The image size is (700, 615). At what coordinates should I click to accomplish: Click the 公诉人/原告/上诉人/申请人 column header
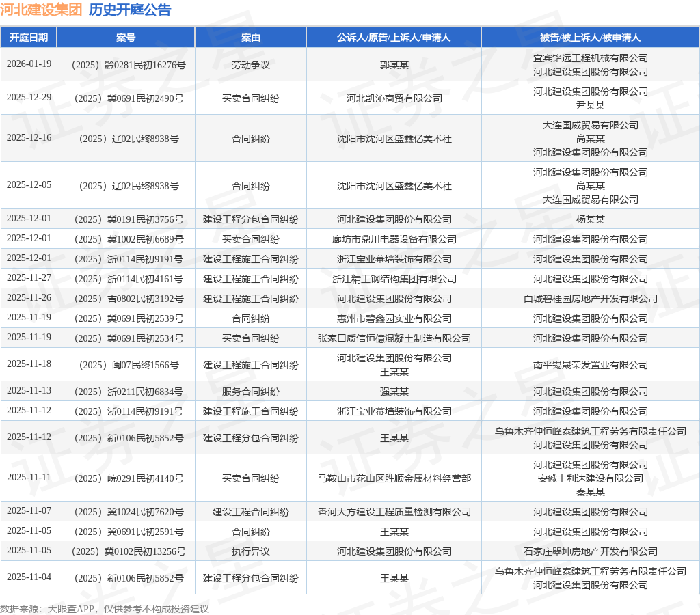click(x=394, y=38)
